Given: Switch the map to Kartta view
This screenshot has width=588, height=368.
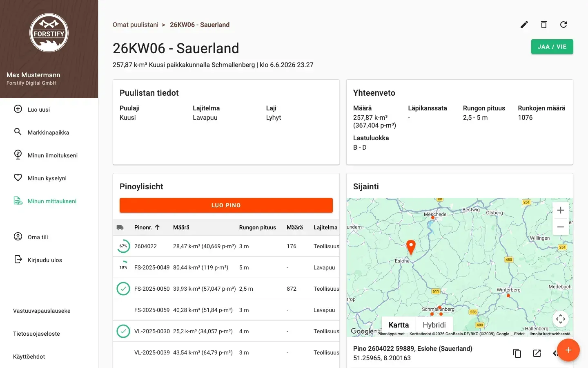Looking at the screenshot, I should point(399,325).
